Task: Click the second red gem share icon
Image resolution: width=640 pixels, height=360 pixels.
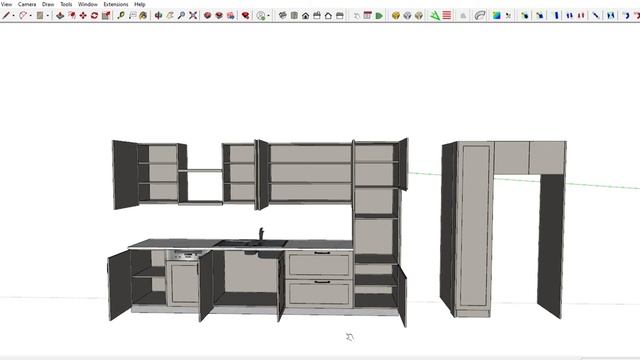Action: coord(219,16)
